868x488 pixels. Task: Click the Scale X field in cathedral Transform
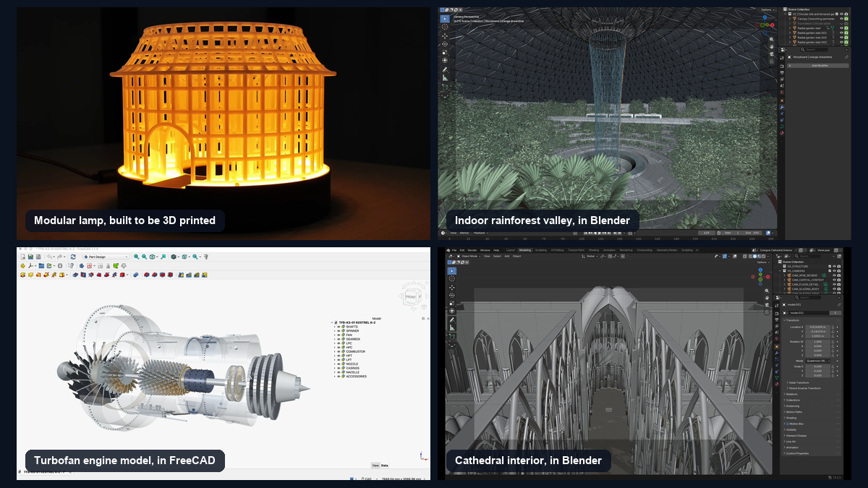pyautogui.click(x=817, y=367)
